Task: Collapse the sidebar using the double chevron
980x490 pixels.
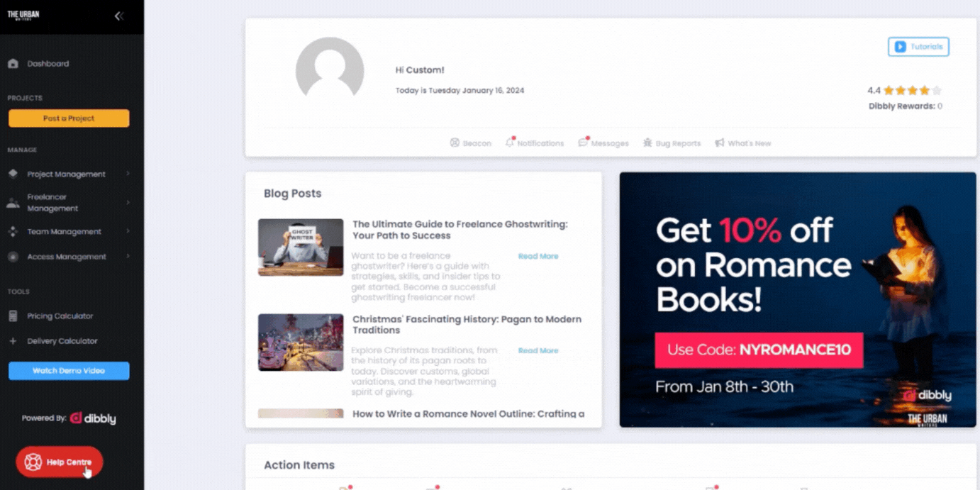Action: 118,16
